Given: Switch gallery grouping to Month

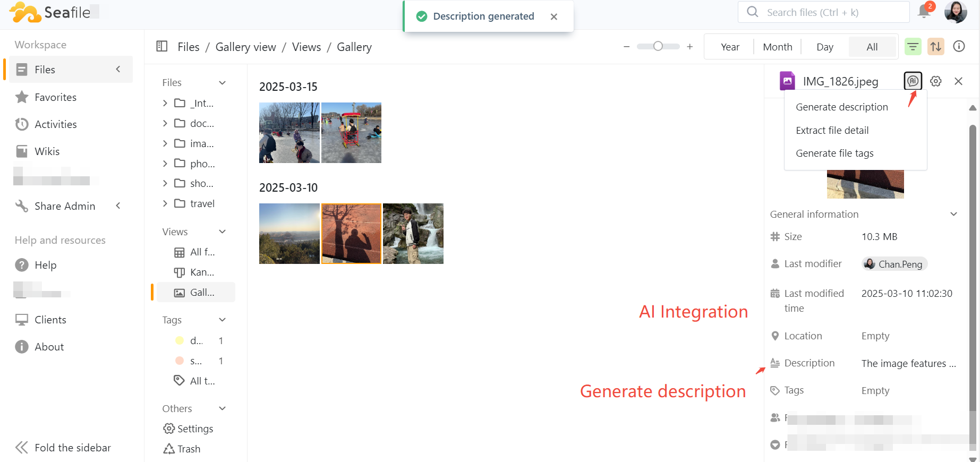Looking at the screenshot, I should tap(777, 47).
